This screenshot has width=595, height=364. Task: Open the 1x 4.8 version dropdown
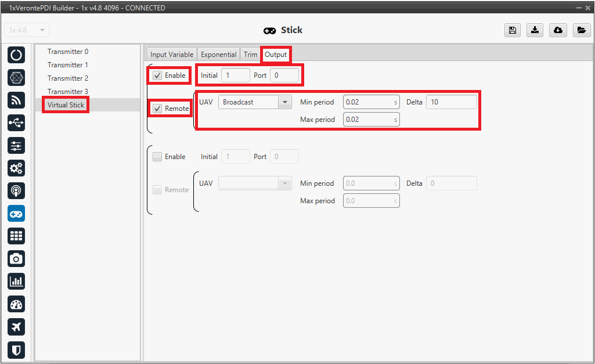point(27,30)
